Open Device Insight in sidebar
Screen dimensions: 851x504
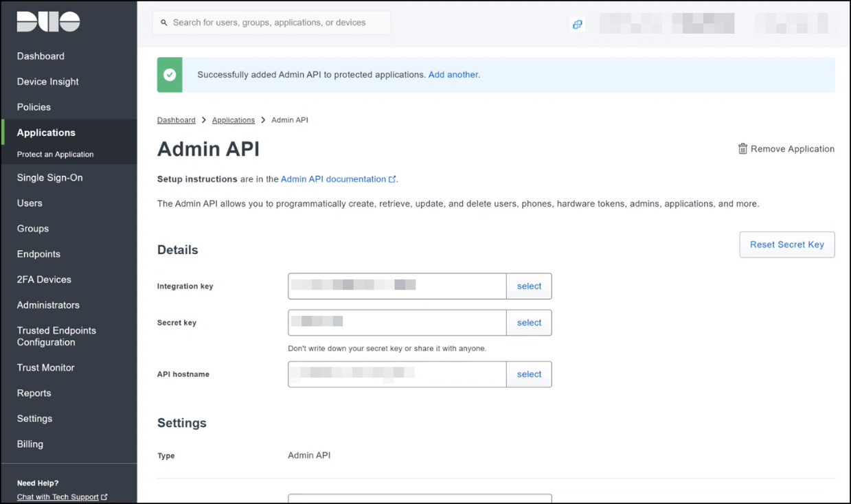(x=48, y=82)
